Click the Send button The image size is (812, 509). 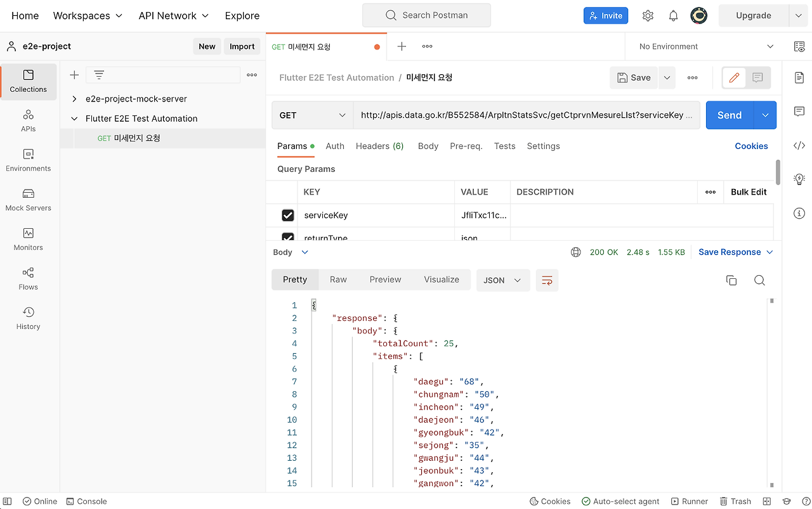pos(730,115)
